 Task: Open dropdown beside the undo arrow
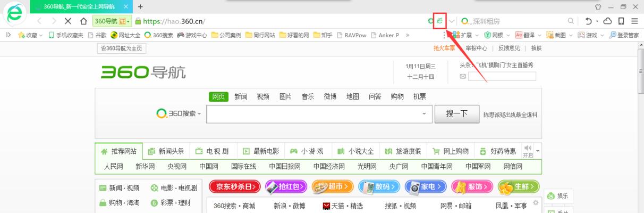(597, 21)
